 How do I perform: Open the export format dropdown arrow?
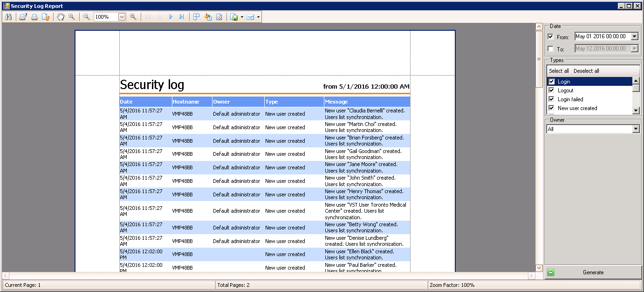(242, 17)
